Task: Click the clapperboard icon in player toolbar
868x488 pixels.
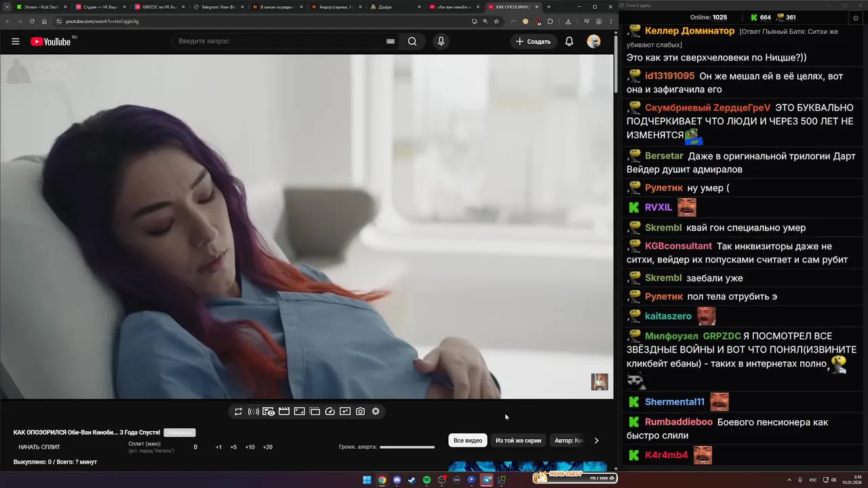Action: point(284,411)
